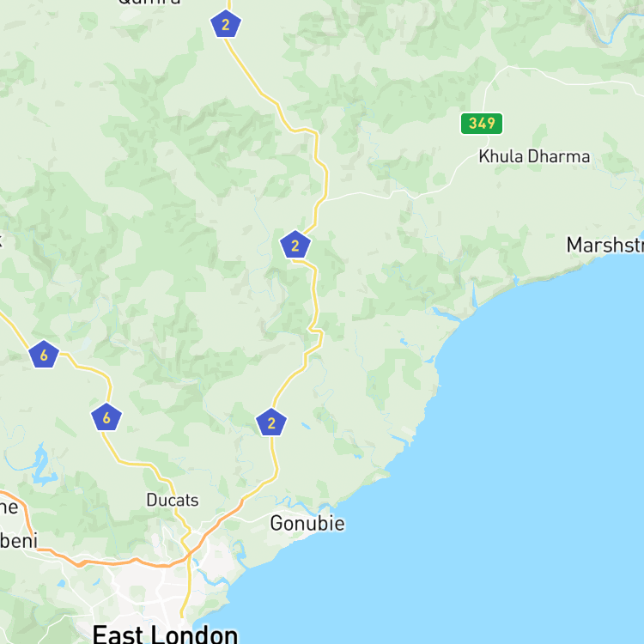This screenshot has width=644, height=644.
Task: Click the blue reservoir lake west of Ducats
Action: 42,466
